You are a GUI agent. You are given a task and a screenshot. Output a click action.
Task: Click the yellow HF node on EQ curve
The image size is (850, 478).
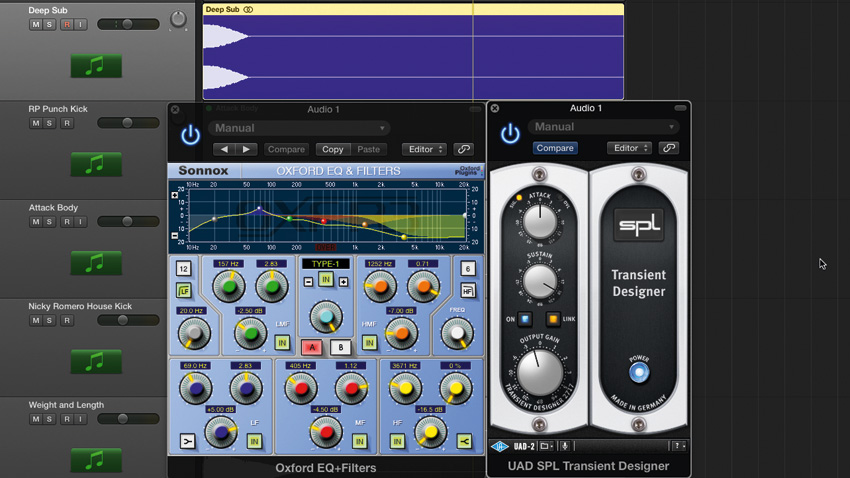point(404,237)
